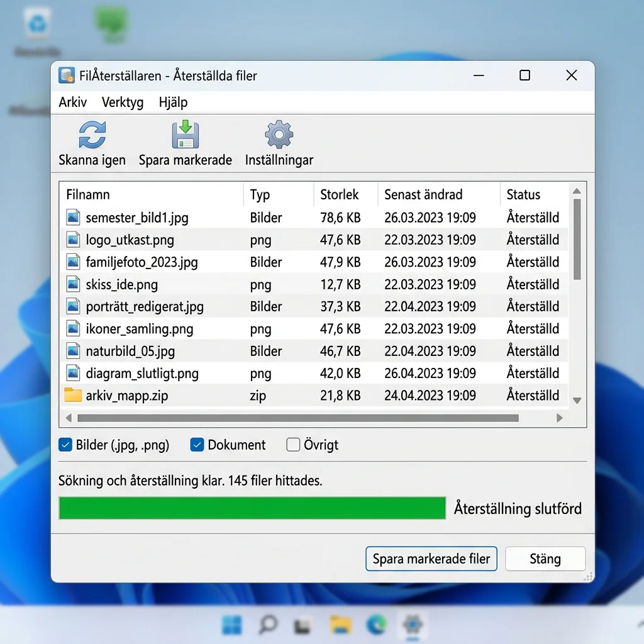The width and height of the screenshot is (644, 644).
Task: Click the horizontal scrollbar right arrow
Action: pyautogui.click(x=559, y=418)
